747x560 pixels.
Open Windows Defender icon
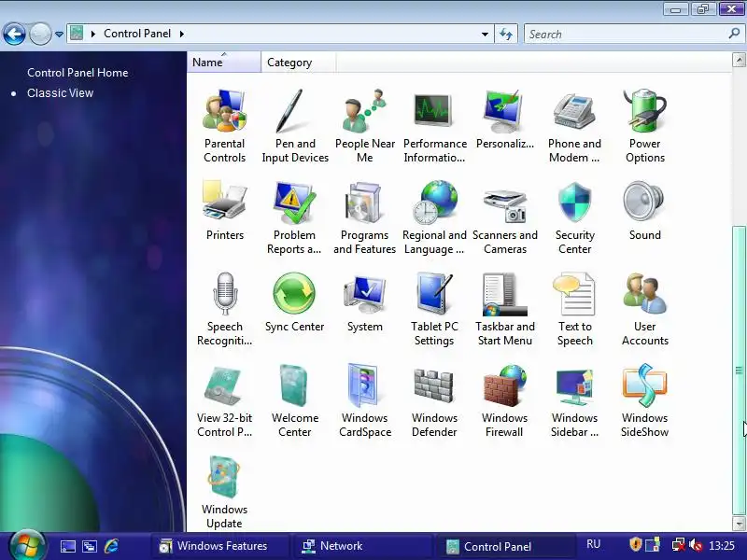[x=434, y=400]
